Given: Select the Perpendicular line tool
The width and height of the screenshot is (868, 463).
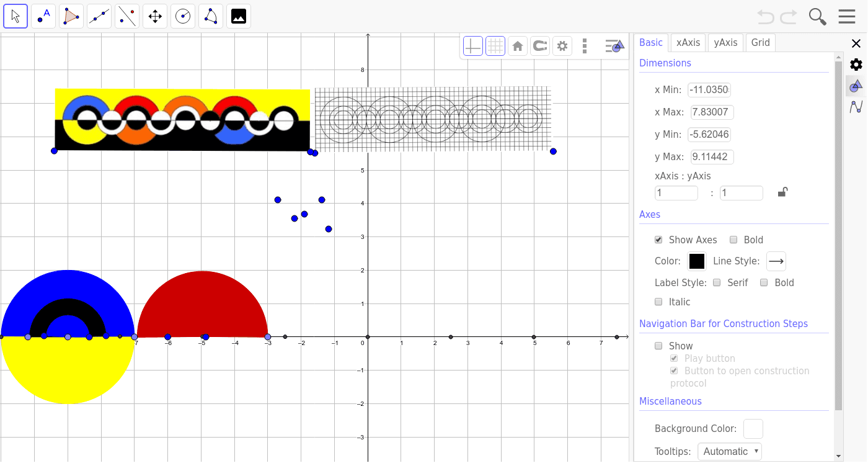Looking at the screenshot, I should click(x=127, y=16).
